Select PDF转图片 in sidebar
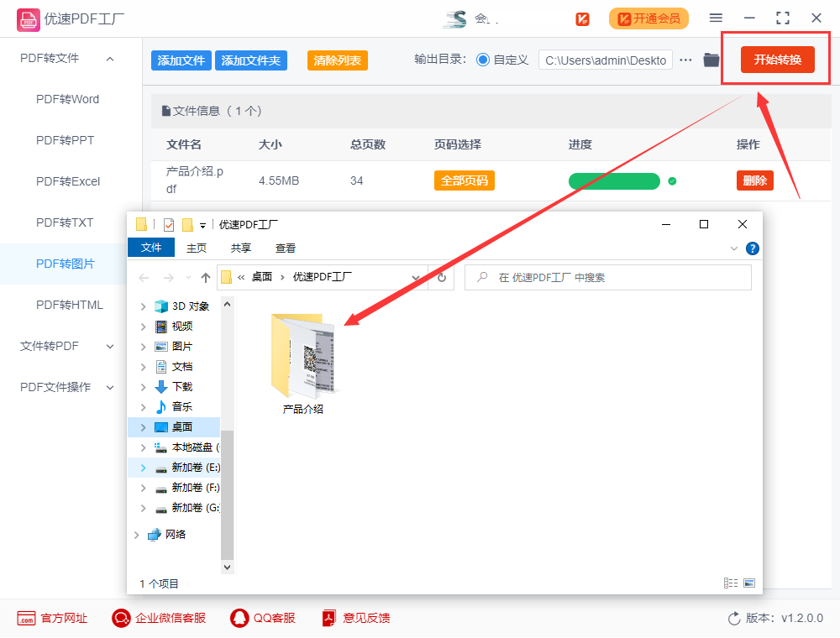 [65, 264]
